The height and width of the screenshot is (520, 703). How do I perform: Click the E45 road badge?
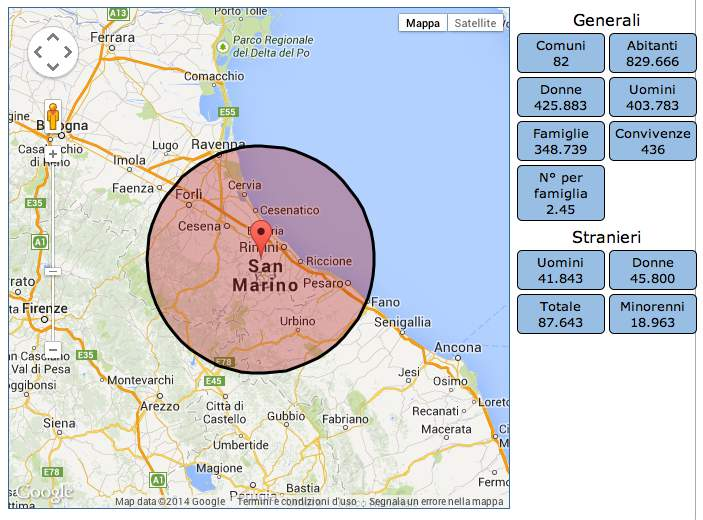point(213,381)
